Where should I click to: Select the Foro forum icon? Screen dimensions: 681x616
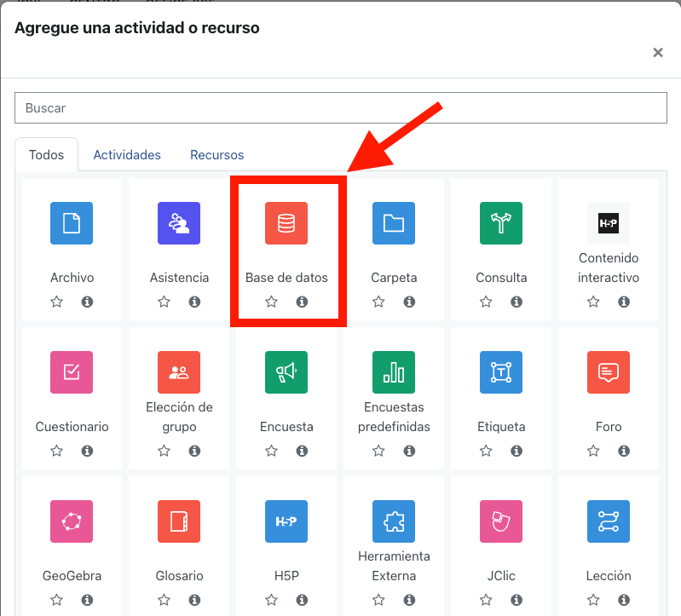click(609, 372)
